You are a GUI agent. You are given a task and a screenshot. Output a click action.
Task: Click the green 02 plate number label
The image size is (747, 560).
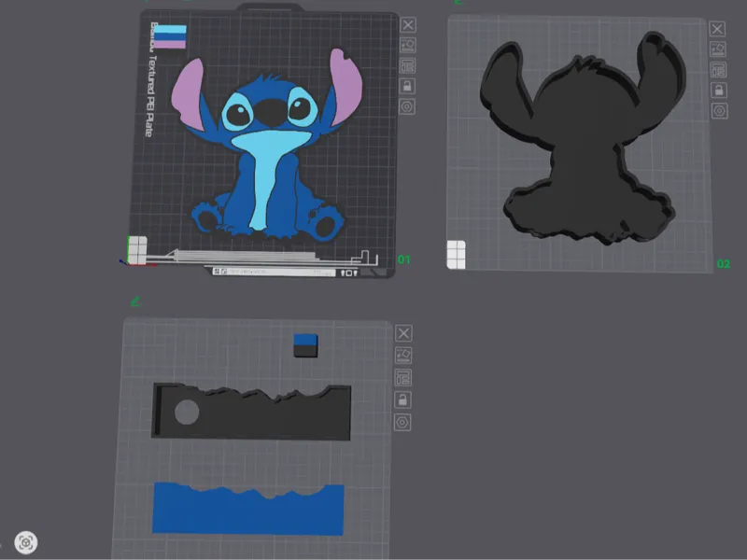tap(723, 264)
